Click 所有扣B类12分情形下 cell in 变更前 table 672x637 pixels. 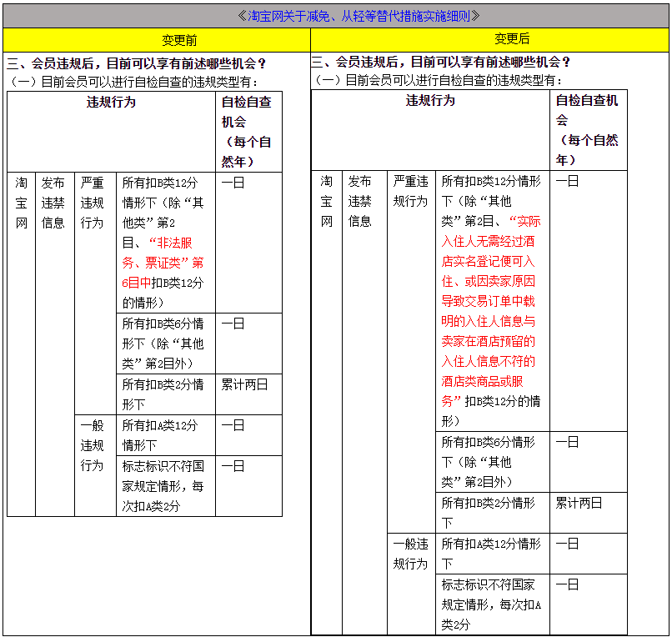pos(166,243)
